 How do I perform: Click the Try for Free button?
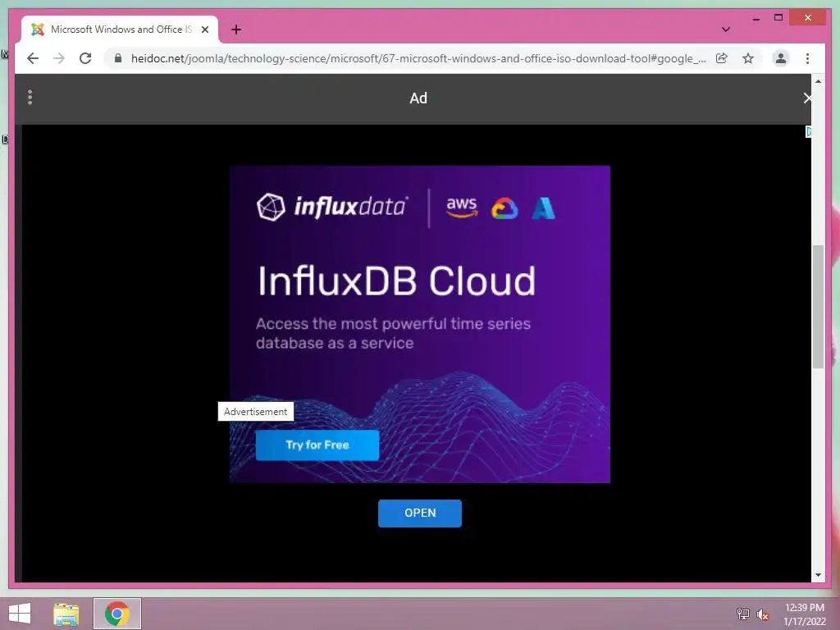click(317, 445)
